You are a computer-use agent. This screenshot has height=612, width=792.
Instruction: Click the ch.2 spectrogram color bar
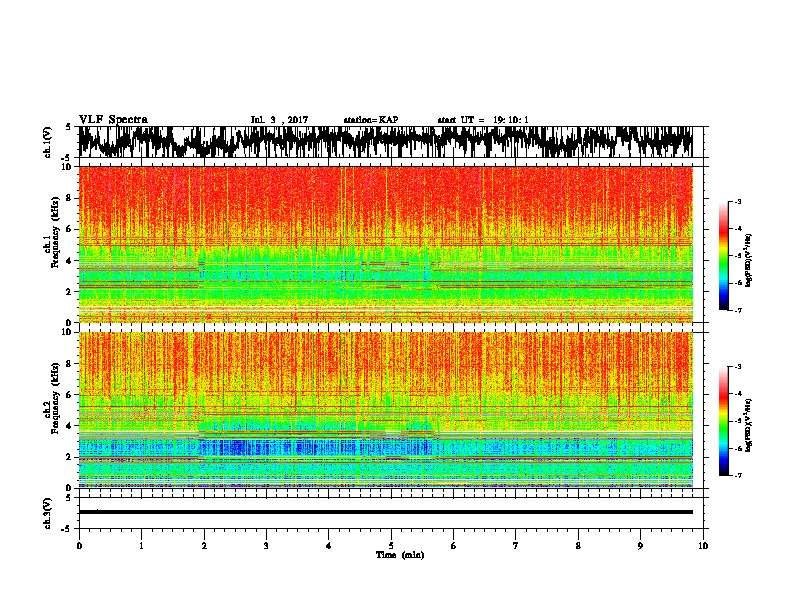723,421
